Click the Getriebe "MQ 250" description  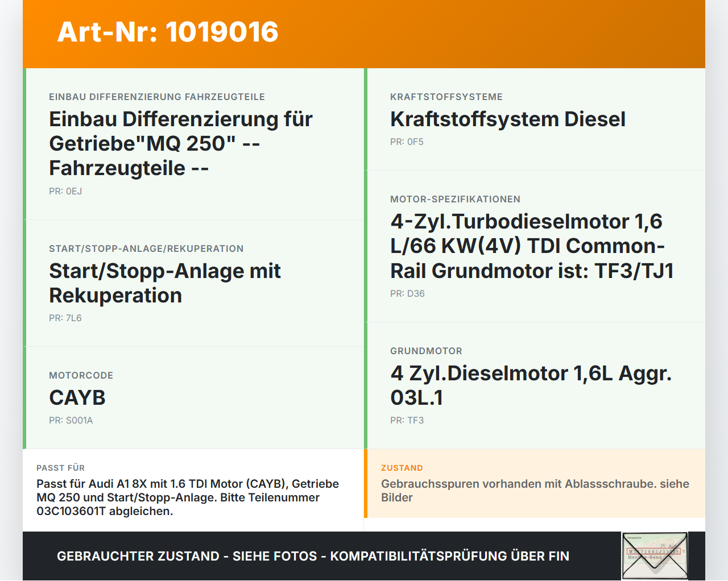[x=181, y=143]
